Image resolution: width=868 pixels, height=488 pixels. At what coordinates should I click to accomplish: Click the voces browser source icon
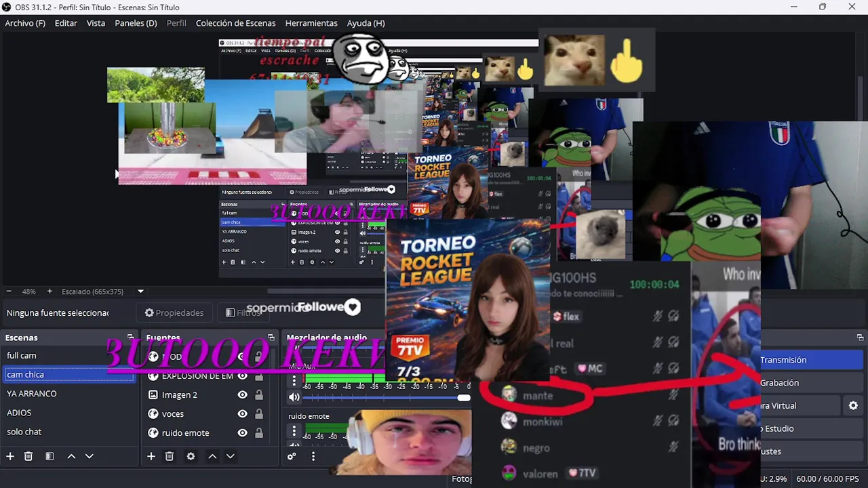pos(153,413)
